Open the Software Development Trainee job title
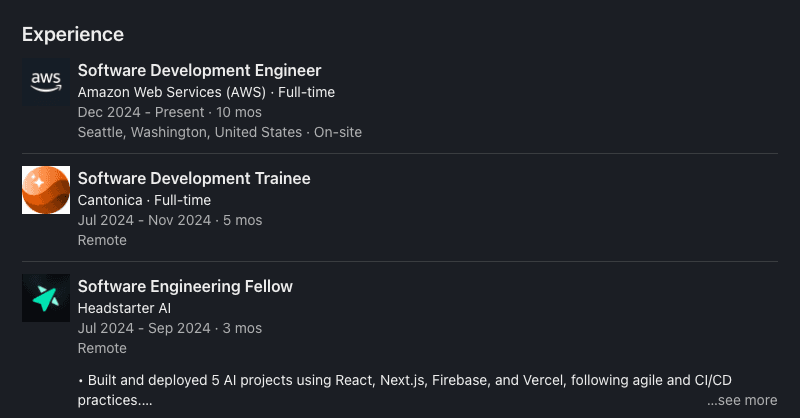 click(x=194, y=178)
